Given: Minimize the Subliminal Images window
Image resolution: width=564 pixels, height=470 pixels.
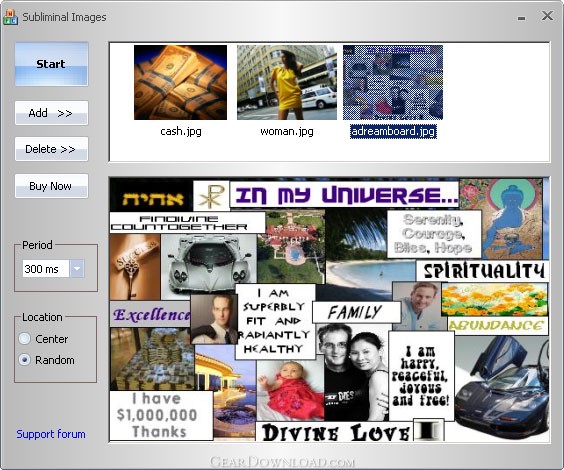Looking at the screenshot, I should pos(522,18).
